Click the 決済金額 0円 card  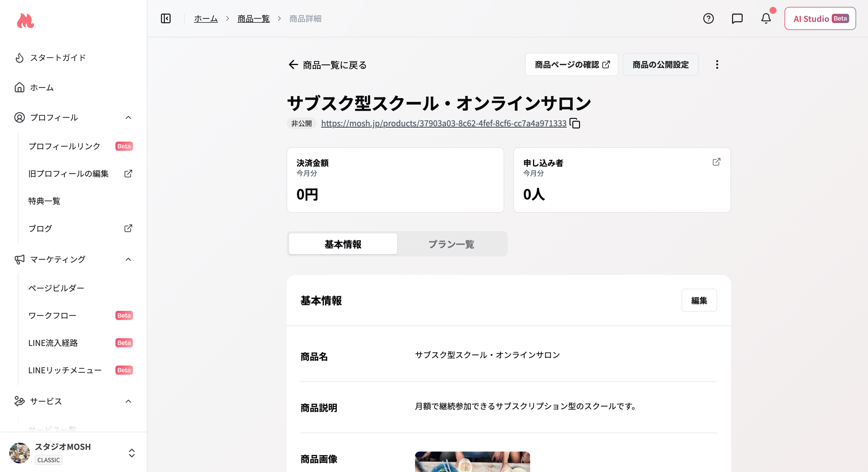coord(395,180)
